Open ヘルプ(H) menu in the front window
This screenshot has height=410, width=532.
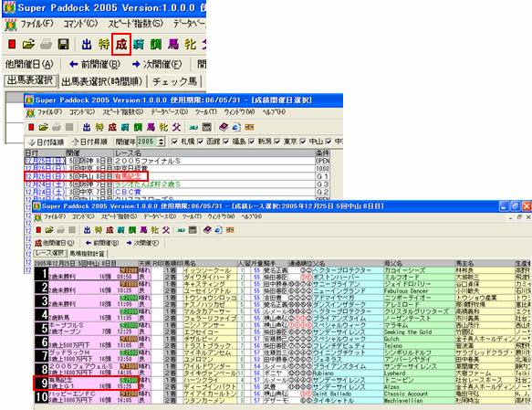[252, 216]
